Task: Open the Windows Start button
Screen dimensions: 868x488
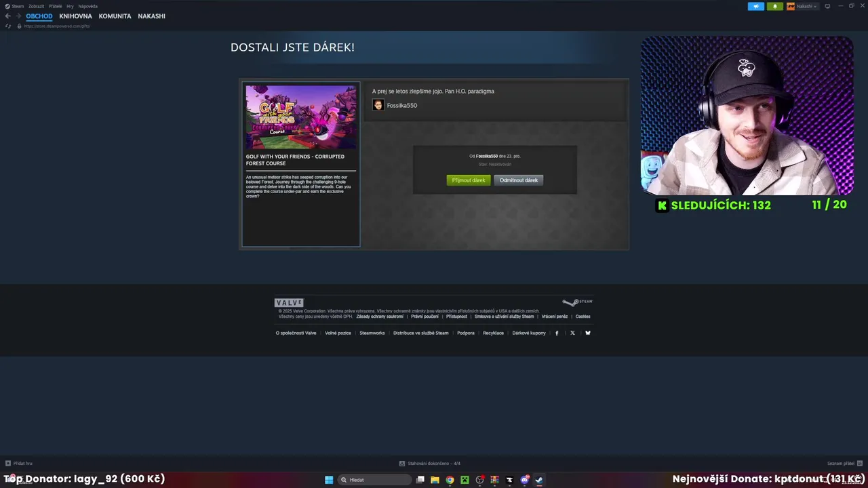Action: tap(329, 480)
